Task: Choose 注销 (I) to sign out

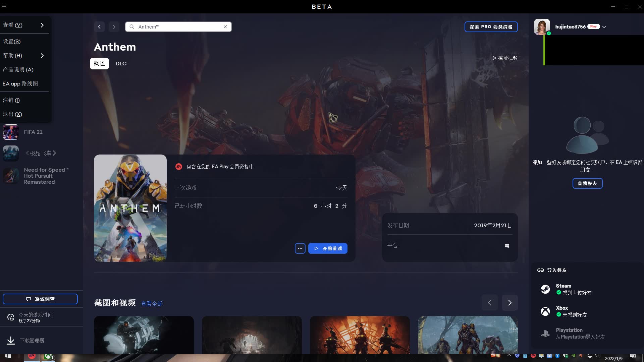Action: coord(24,100)
